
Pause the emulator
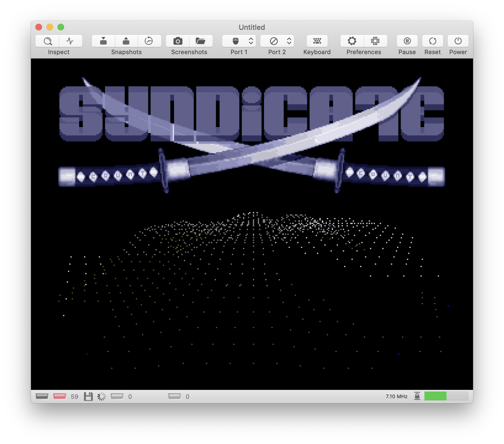click(407, 41)
